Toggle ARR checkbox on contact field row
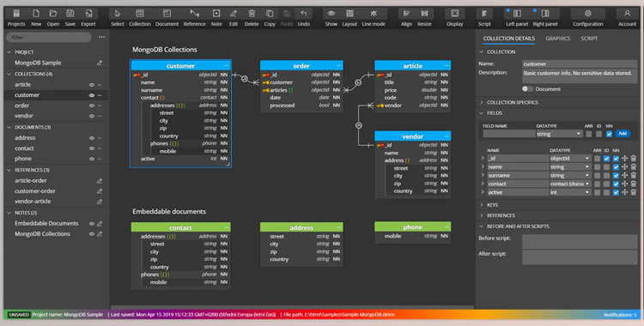Viewport: 644px width, 326px height. (597, 184)
